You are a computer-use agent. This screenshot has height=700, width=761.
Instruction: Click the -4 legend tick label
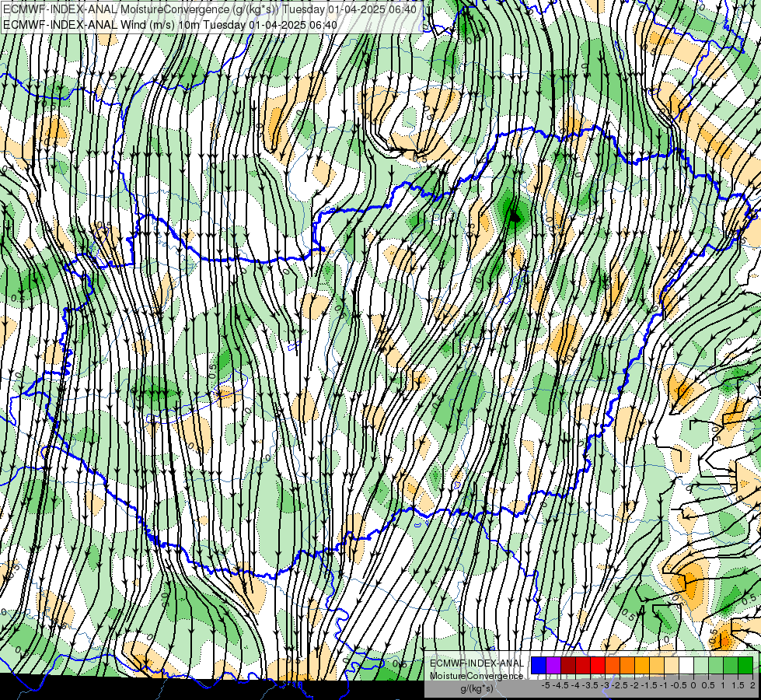click(575, 685)
